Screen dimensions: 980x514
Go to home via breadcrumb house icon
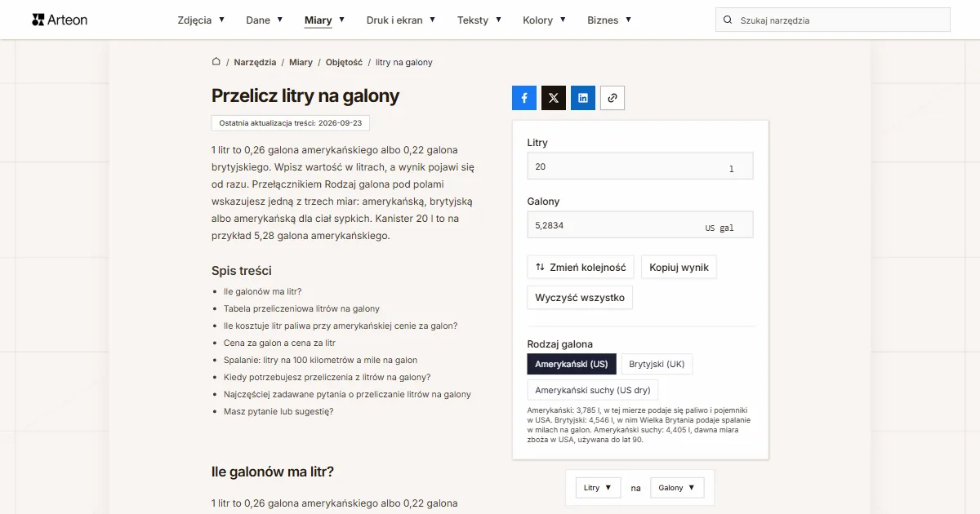tap(216, 61)
